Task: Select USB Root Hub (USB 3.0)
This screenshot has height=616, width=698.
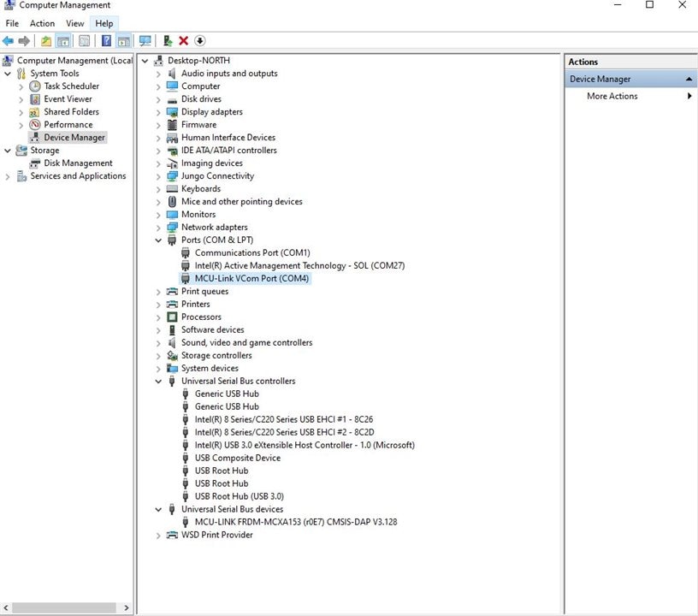Action: point(239,496)
